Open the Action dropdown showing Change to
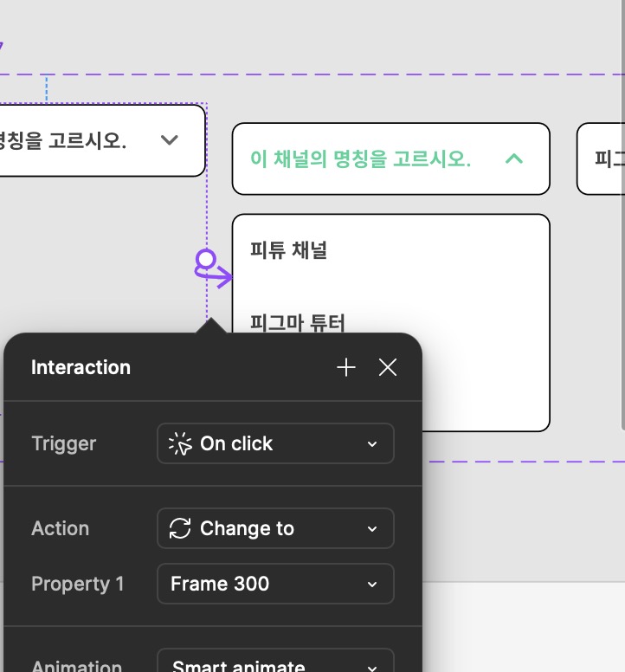The width and height of the screenshot is (625, 672). coord(275,528)
